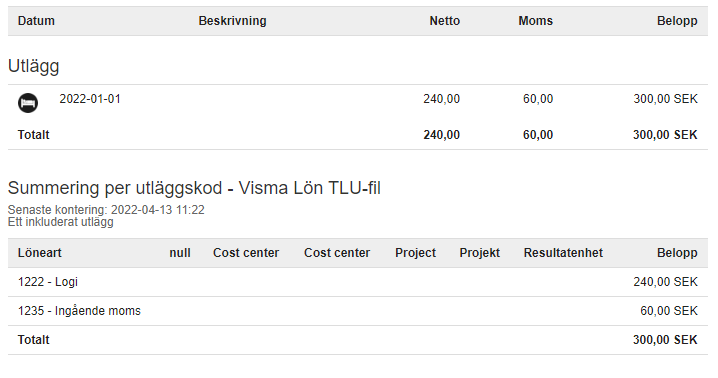718x378 pixels.
Task: Click the Löneart column header
Action: click(39, 253)
